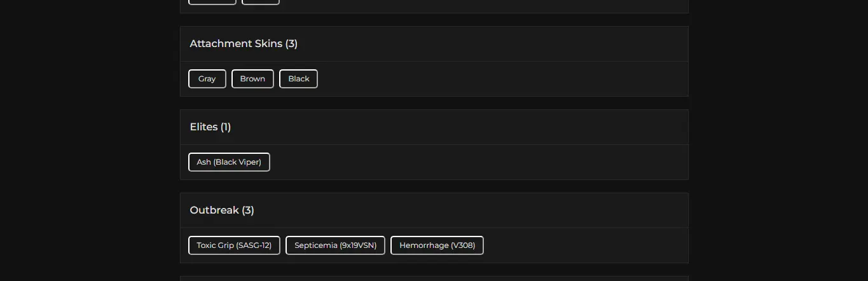Select the Hemorrhage (V308) Outbreak tag
Screen dimensions: 868x281
437,245
